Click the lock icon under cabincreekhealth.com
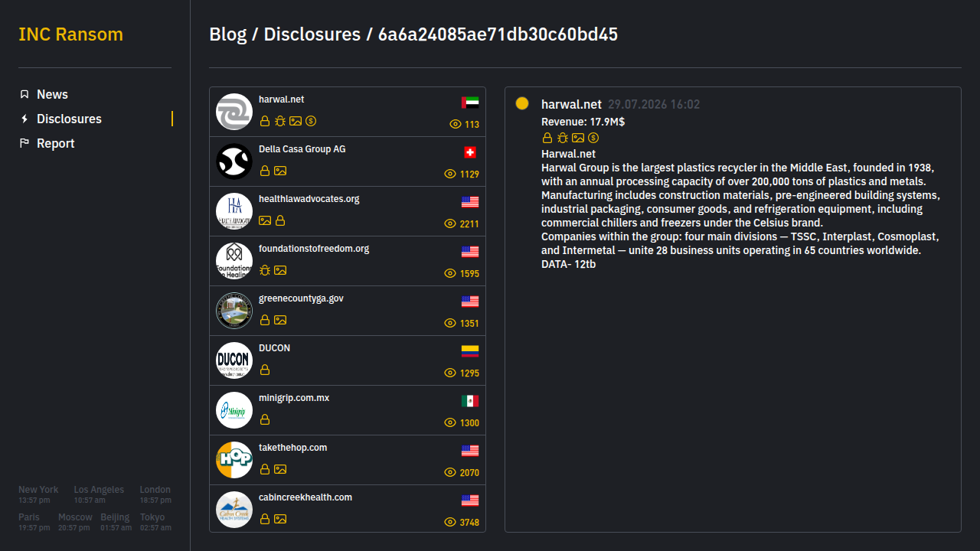This screenshot has width=980, height=551. pos(265,519)
